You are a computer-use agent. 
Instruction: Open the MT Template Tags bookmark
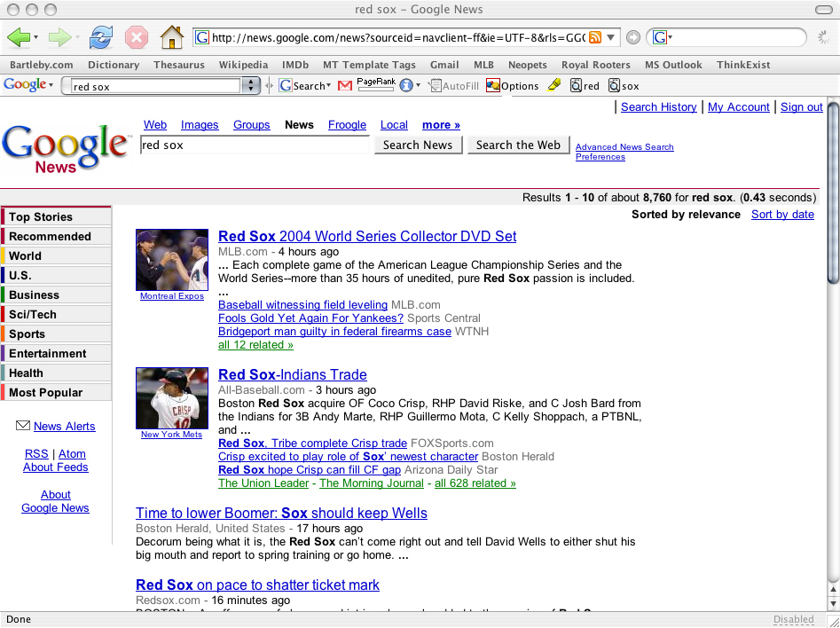[369, 65]
